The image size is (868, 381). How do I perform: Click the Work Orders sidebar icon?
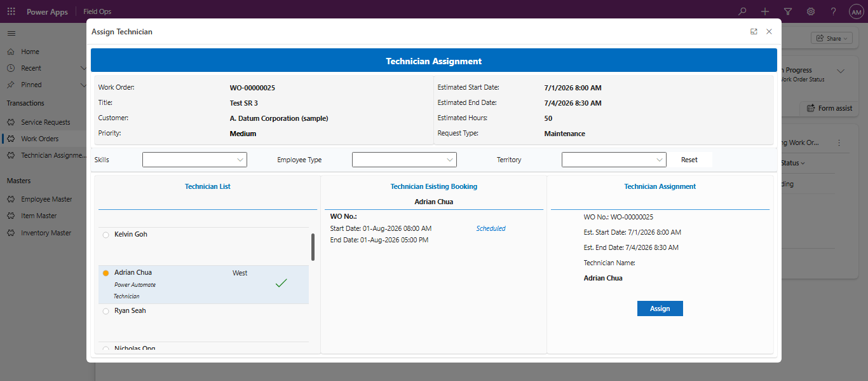point(11,139)
